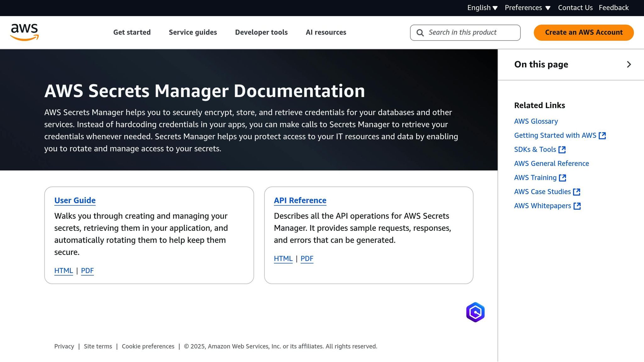Viewport: 644px width, 362px height.
Task: Click Site terms footer link
Action: [98, 346]
